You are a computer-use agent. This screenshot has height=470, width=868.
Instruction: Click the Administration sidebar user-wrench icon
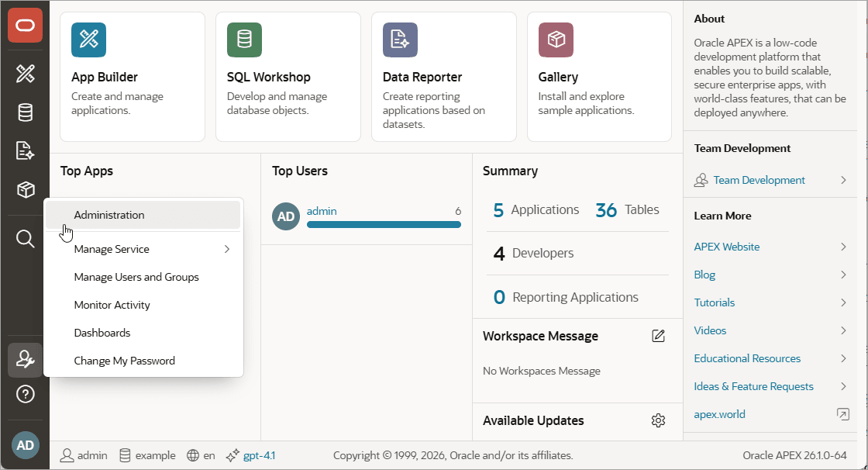pyautogui.click(x=25, y=360)
